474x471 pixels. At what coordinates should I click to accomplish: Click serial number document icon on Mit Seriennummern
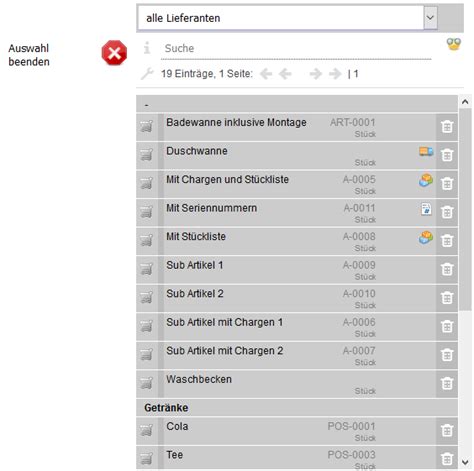click(426, 209)
